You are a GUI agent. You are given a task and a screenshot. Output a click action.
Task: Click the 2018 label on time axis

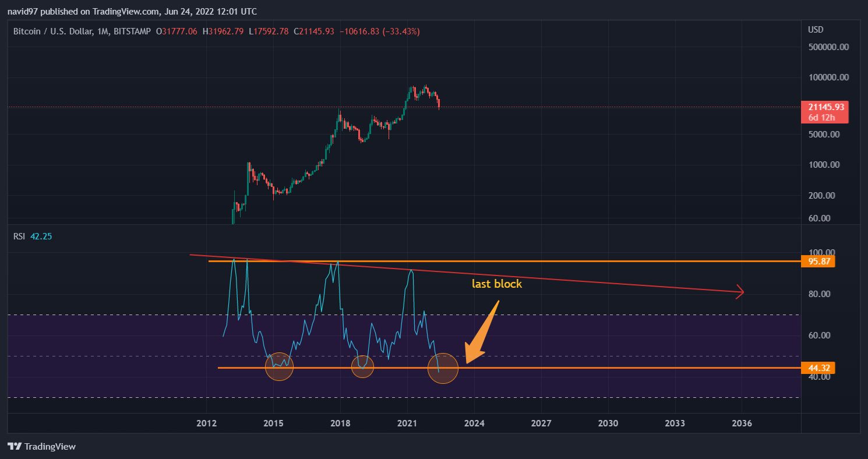(x=340, y=423)
